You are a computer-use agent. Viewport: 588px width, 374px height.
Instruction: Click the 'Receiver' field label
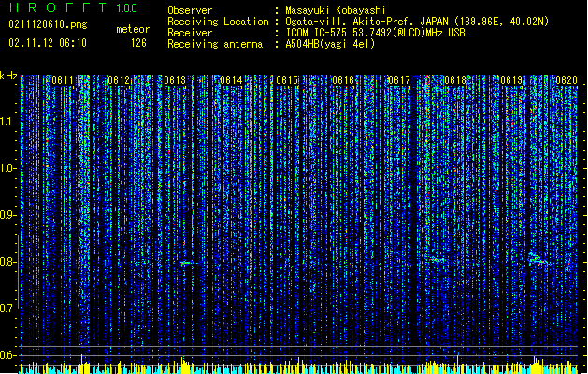190,33
